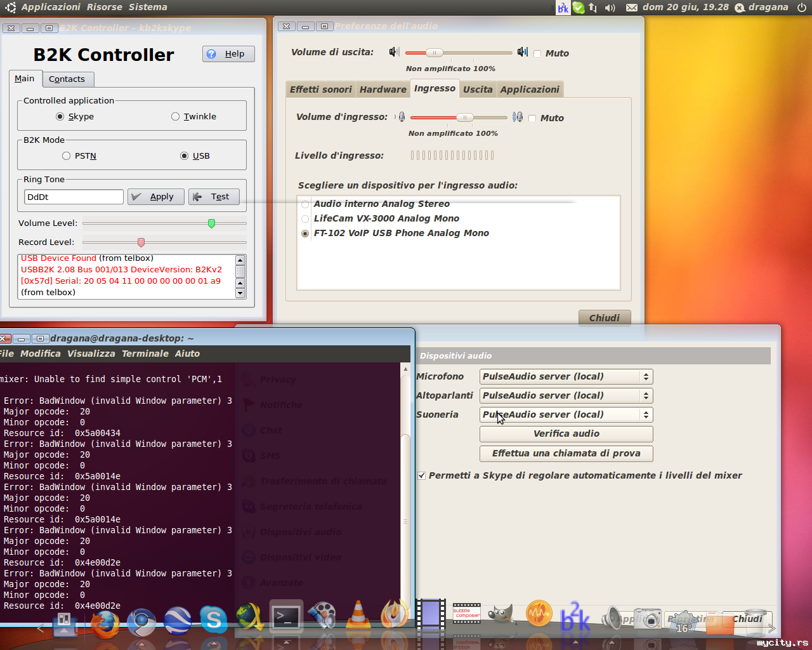Switch to the Uscita tab

tap(478, 90)
